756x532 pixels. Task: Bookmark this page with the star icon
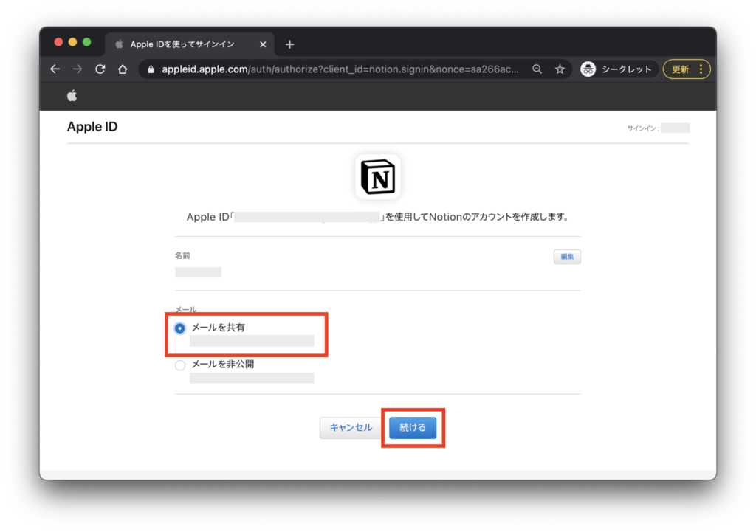[x=560, y=69]
